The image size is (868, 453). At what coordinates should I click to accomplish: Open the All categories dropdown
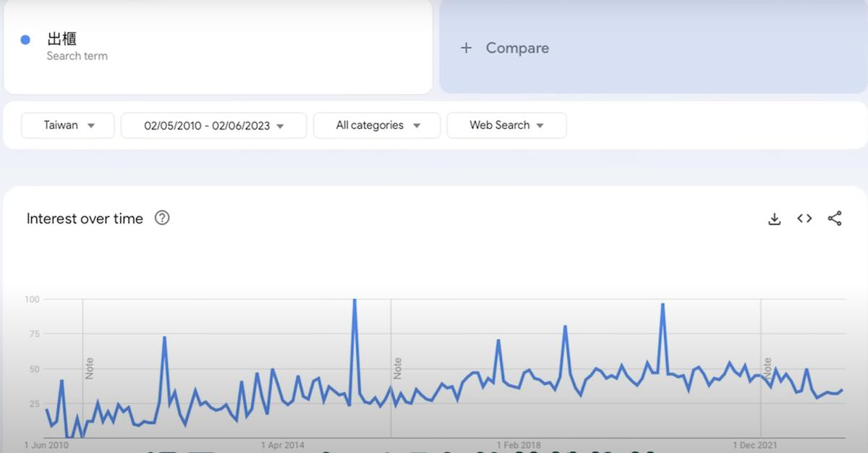point(377,125)
